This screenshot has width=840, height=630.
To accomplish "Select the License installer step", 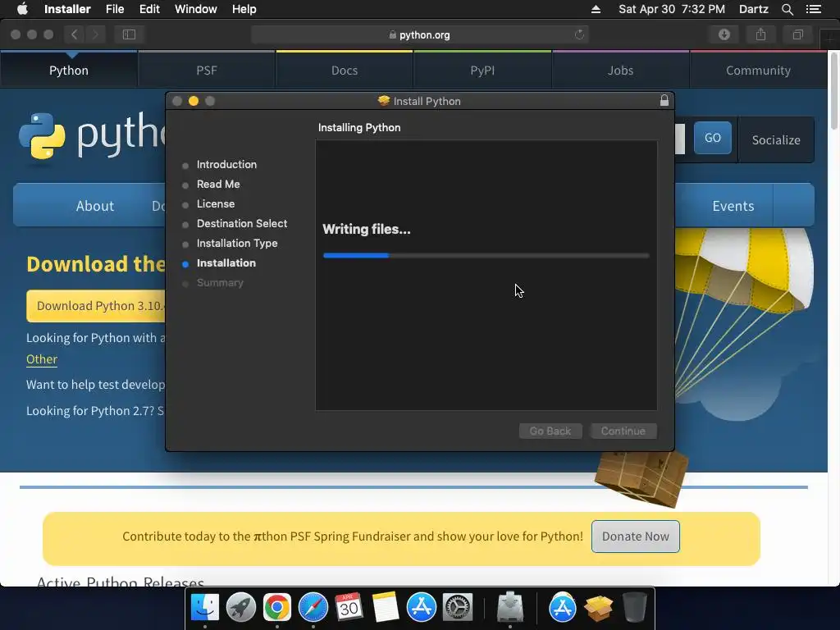I will [216, 204].
